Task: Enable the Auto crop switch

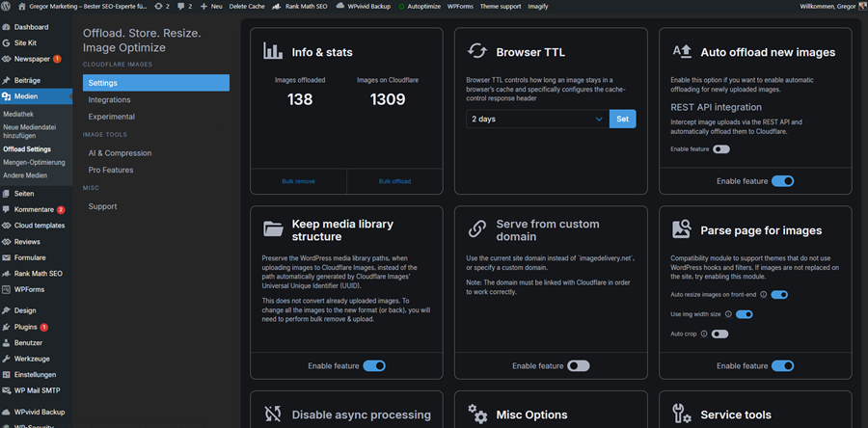Action: click(x=719, y=334)
